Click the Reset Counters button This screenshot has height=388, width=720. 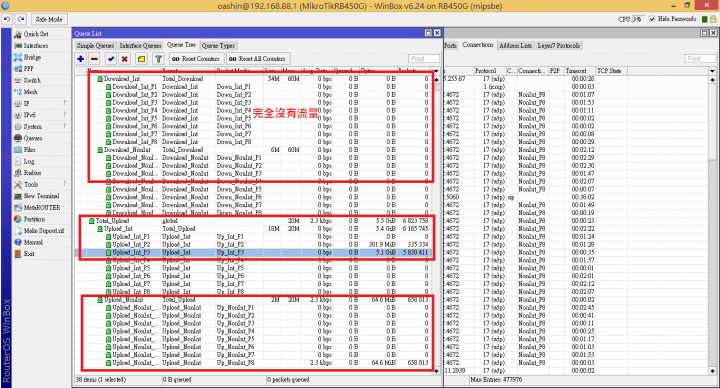(x=196, y=59)
